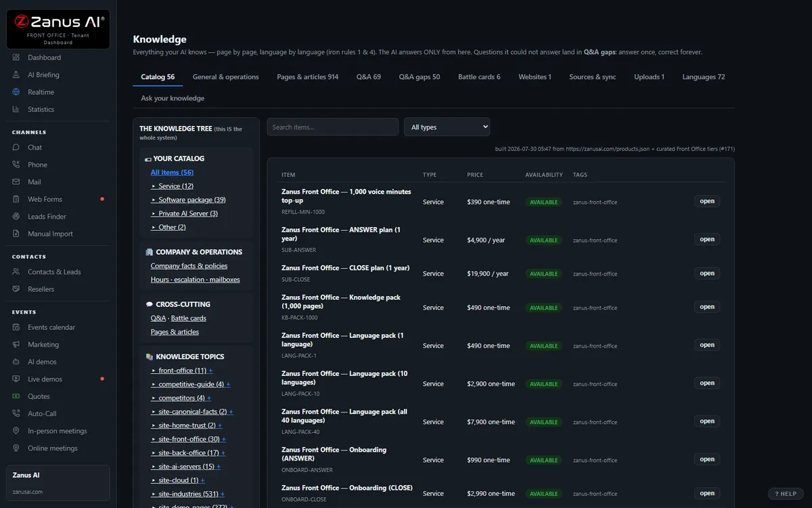Switch to Uploads 1 tab
The image size is (812, 508).
[x=649, y=77]
